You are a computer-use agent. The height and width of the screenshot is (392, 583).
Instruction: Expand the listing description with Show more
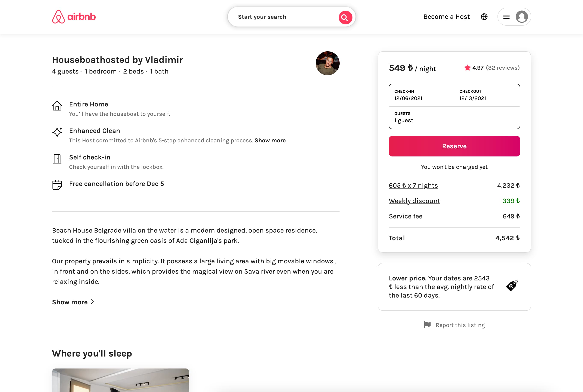click(x=70, y=302)
